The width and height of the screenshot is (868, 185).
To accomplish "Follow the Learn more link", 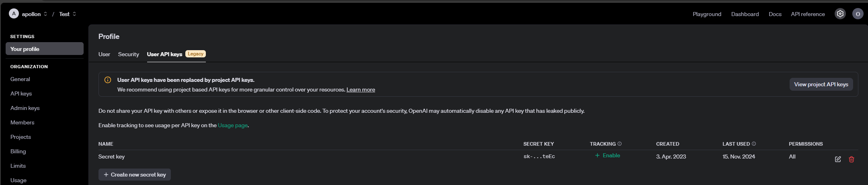I will pos(361,89).
